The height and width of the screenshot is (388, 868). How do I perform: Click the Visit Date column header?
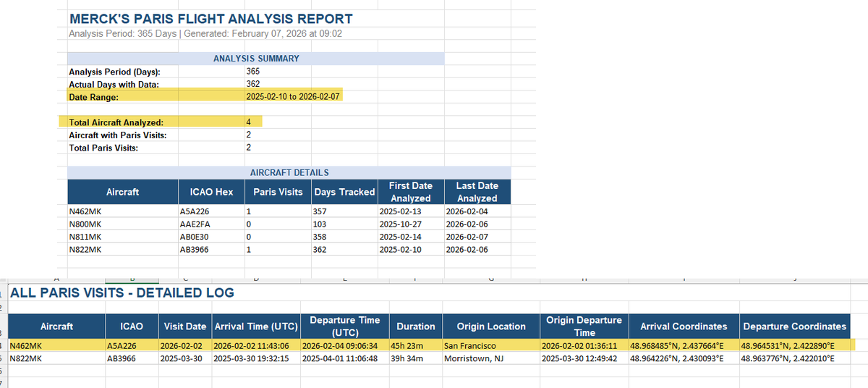[186, 326]
